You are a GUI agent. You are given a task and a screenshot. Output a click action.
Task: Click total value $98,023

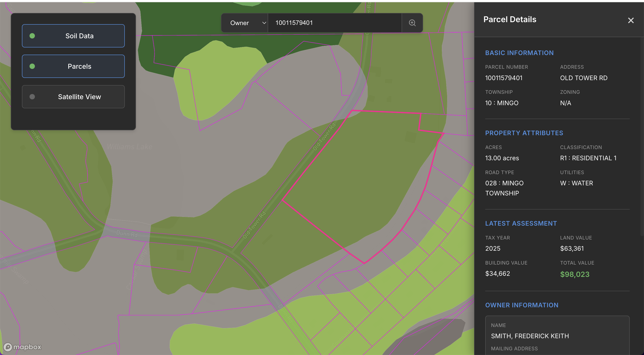coord(574,274)
